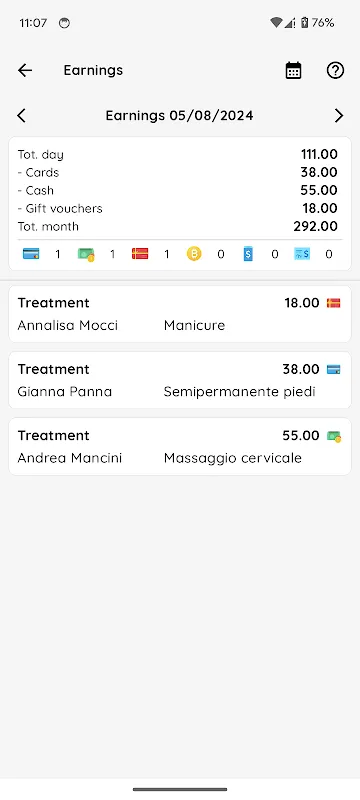Tap the back arrow beside Earnings
Image resolution: width=360 pixels, height=800 pixels.
(x=25, y=70)
